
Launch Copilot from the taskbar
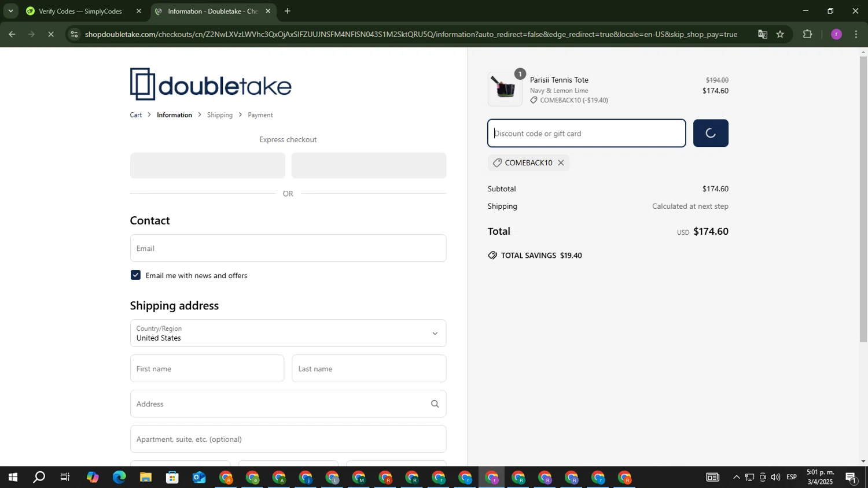(x=93, y=478)
